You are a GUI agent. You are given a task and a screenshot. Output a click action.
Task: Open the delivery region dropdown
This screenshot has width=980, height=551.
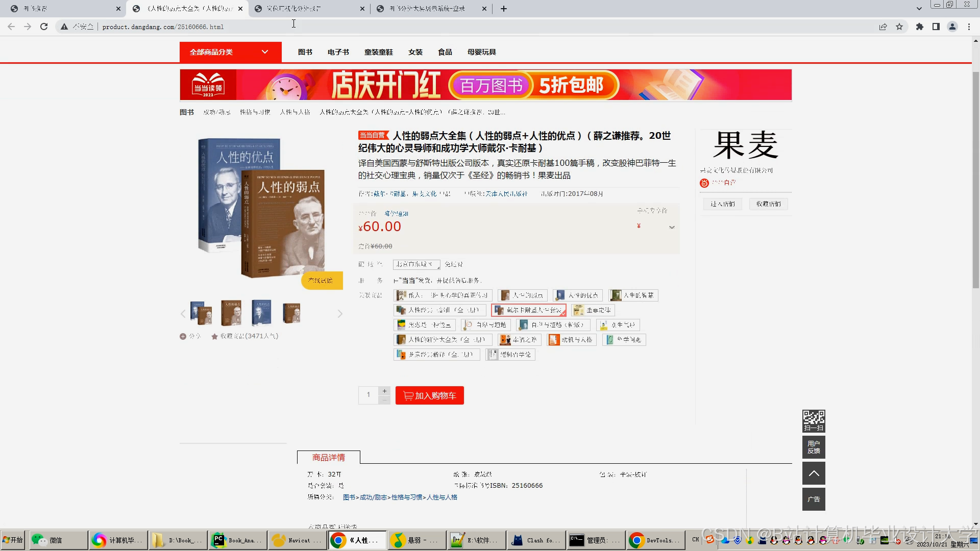(x=416, y=264)
